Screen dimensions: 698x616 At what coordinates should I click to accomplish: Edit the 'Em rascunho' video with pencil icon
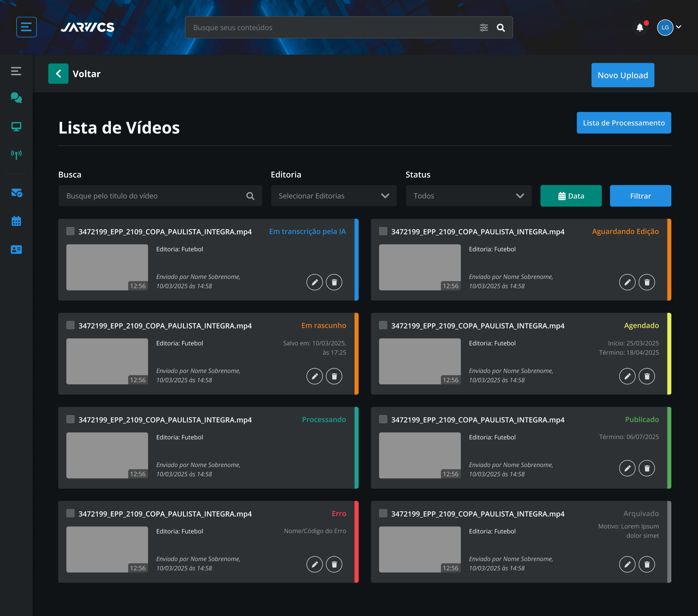pos(314,376)
